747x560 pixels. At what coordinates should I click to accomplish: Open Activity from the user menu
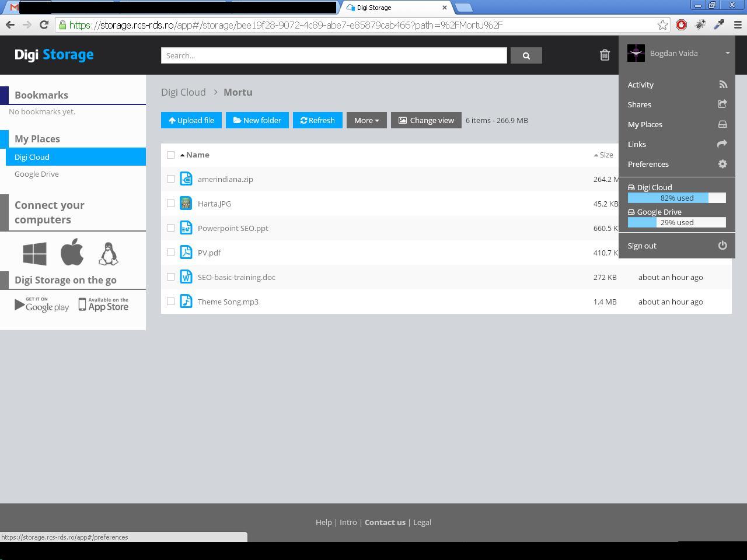pyautogui.click(x=641, y=85)
